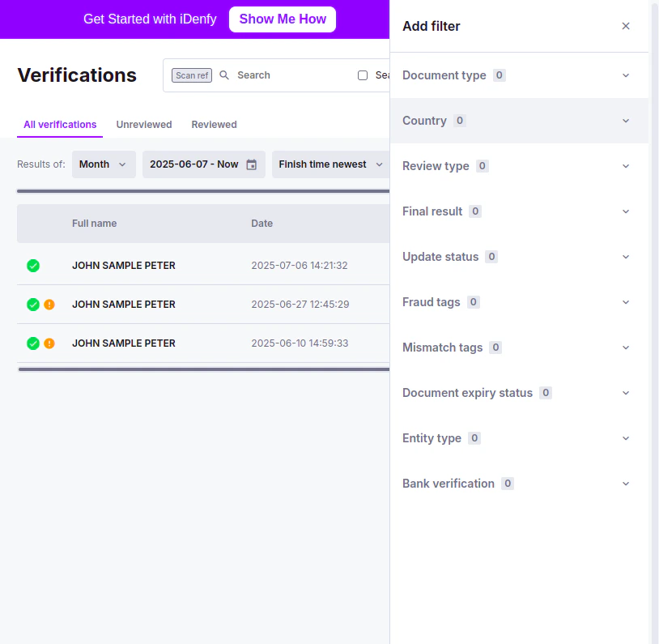The height and width of the screenshot is (644, 659).
Task: Click the Scan ref badge in search
Action: (x=192, y=75)
